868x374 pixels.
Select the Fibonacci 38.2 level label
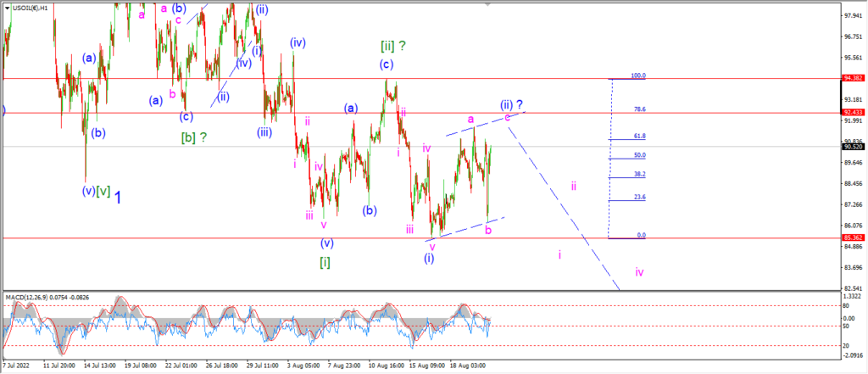641,174
